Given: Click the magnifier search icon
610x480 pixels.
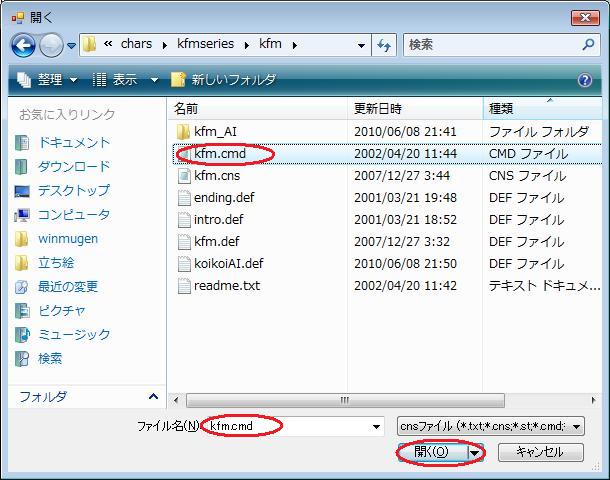Looking at the screenshot, I should pos(588,45).
